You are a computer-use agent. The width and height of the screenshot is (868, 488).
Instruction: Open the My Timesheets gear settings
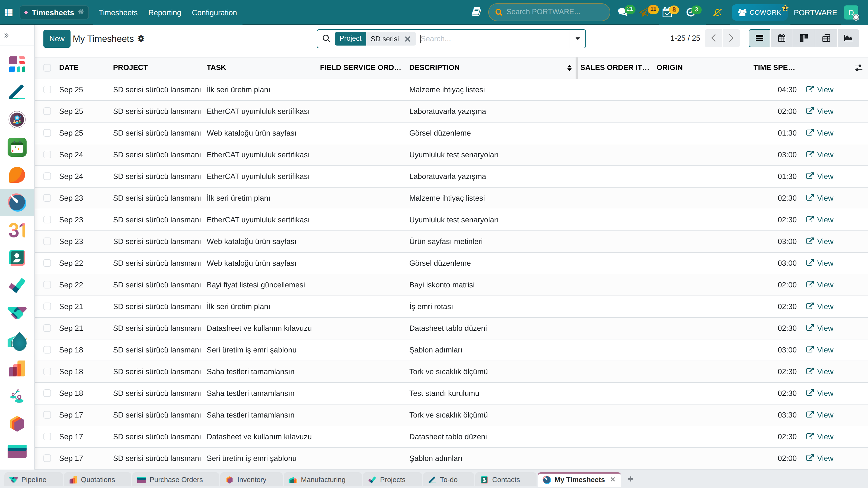pos(141,38)
